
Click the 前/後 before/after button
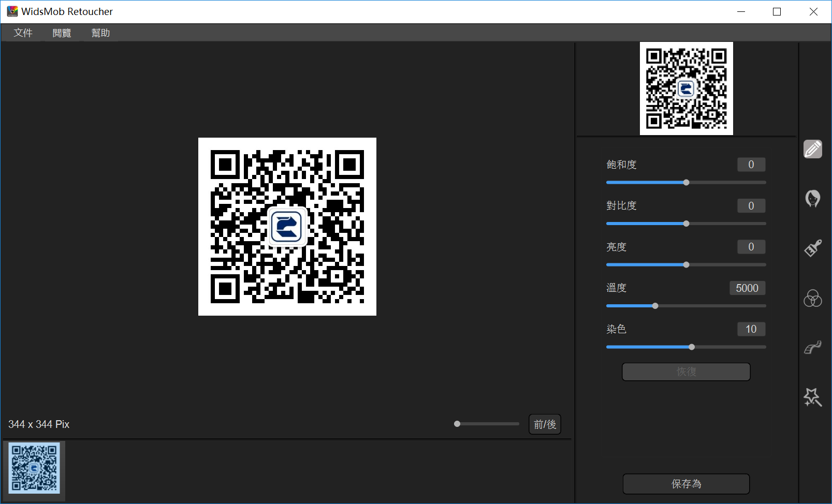pyautogui.click(x=545, y=424)
